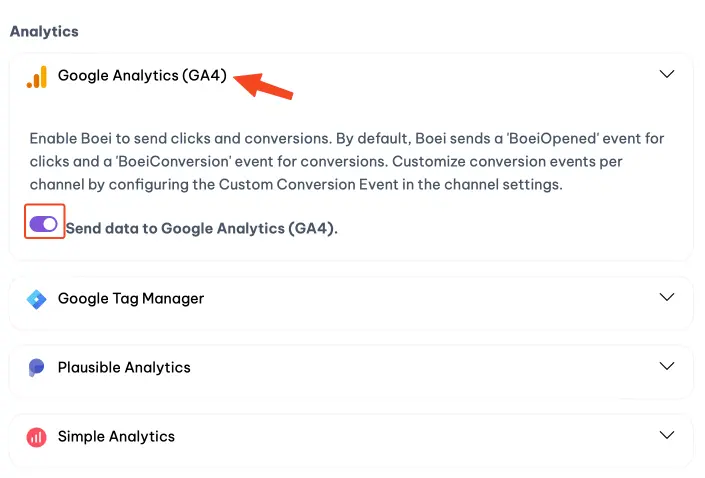Click the Plausible Analytics logo icon

point(36,368)
